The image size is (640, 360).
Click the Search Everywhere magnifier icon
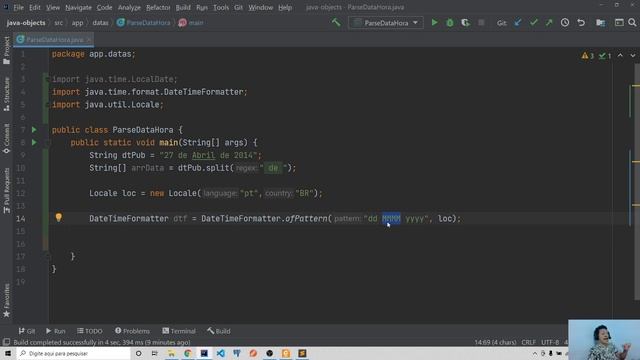coord(632,23)
